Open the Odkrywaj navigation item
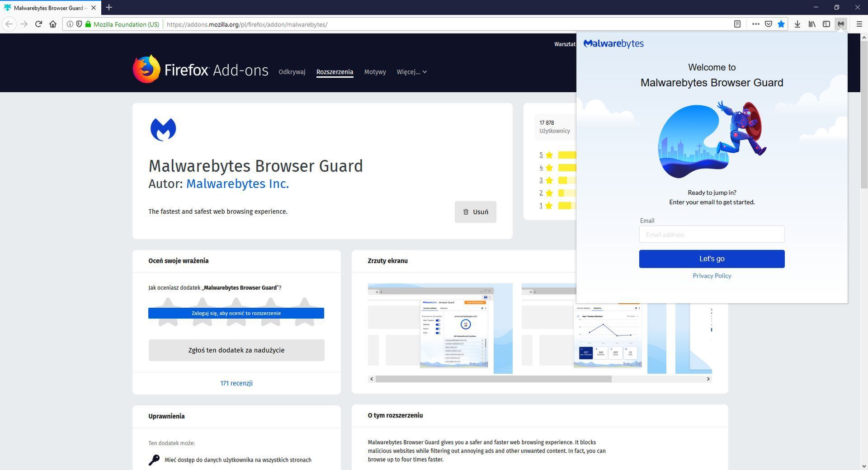This screenshot has height=470, width=868. [x=292, y=72]
